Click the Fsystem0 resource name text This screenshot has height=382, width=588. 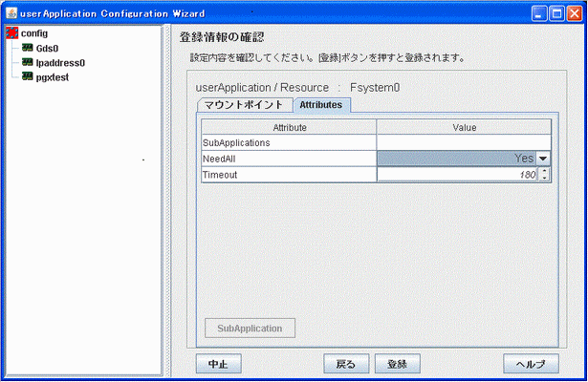tap(375, 88)
